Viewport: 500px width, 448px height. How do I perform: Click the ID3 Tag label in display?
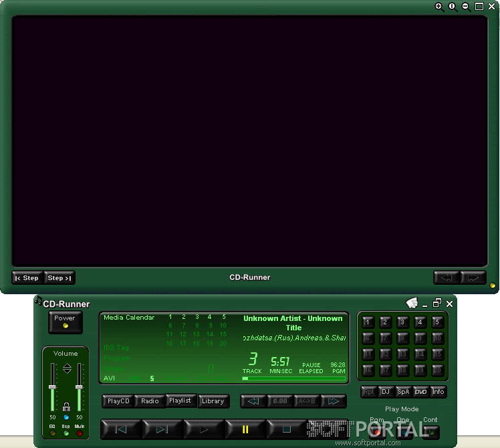coord(116,348)
